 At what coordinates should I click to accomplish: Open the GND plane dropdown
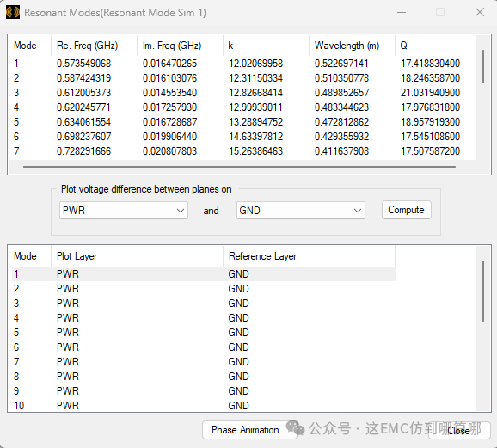pyautogui.click(x=300, y=211)
